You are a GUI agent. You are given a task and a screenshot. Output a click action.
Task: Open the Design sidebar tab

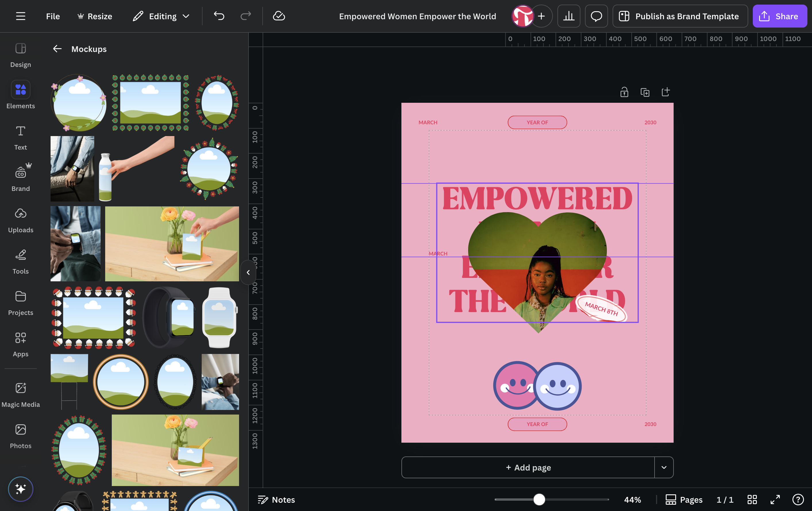pyautogui.click(x=21, y=55)
